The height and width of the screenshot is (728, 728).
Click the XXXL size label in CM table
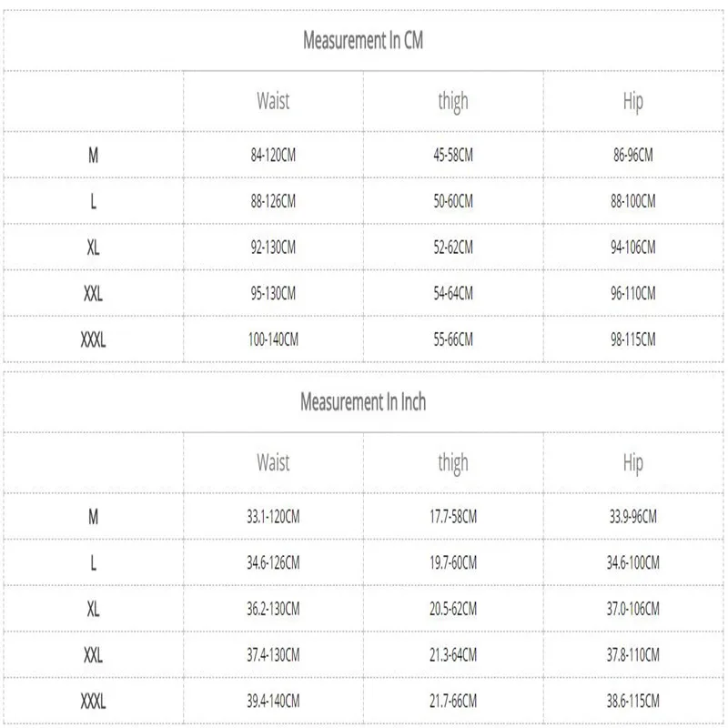[94, 339]
